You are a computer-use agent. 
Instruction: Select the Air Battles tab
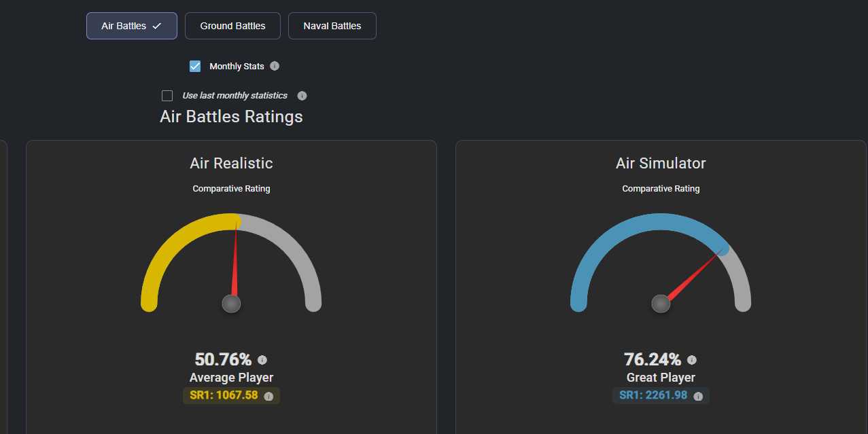[131, 26]
